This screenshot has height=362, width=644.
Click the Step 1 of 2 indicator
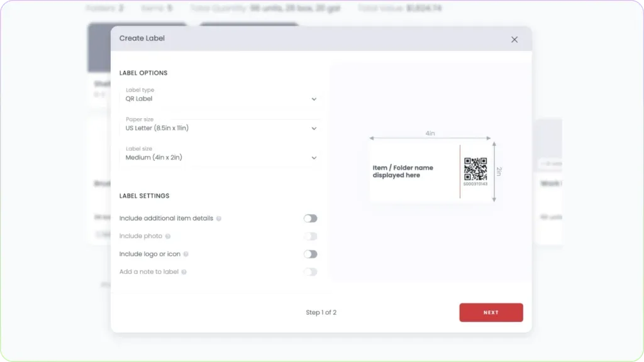point(321,312)
